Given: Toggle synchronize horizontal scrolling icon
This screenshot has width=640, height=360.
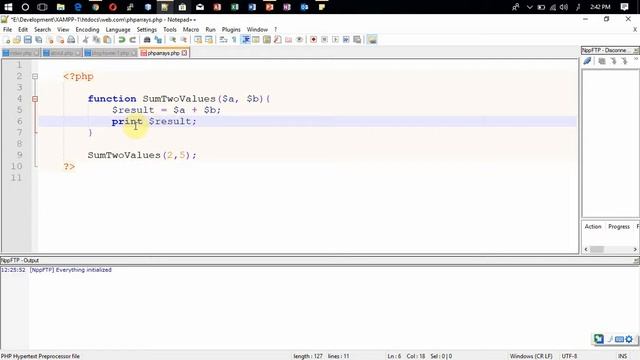Looking at the screenshot, I should (209, 40).
